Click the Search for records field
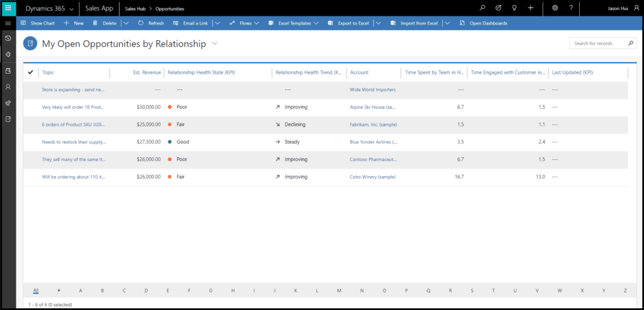The height and width of the screenshot is (310, 644). click(x=597, y=43)
